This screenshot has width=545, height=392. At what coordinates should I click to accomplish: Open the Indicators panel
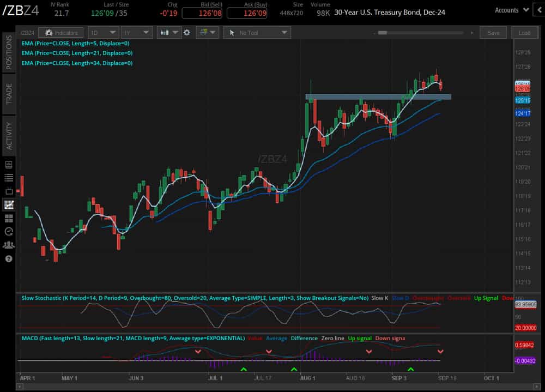tap(61, 33)
